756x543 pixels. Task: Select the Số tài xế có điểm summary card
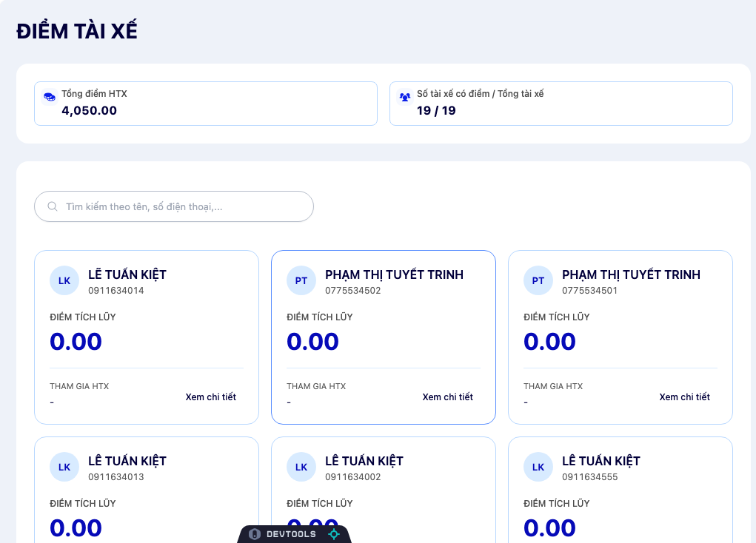tap(561, 104)
